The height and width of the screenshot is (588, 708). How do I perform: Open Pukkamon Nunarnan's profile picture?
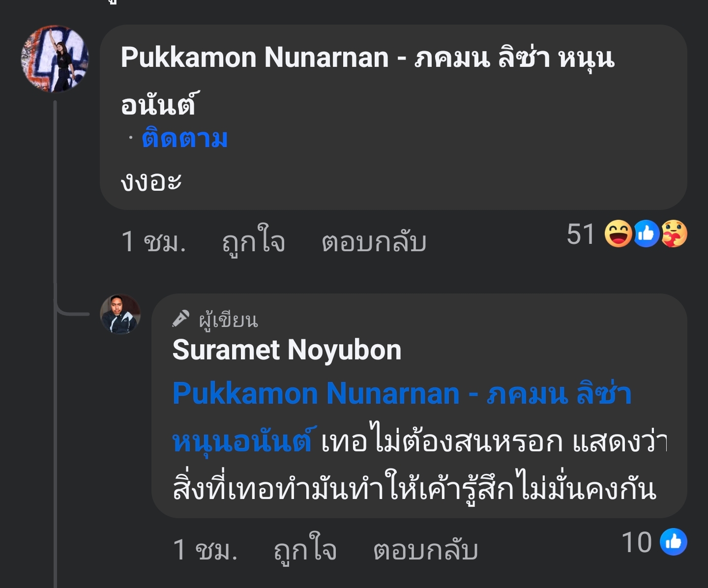pos(55,59)
